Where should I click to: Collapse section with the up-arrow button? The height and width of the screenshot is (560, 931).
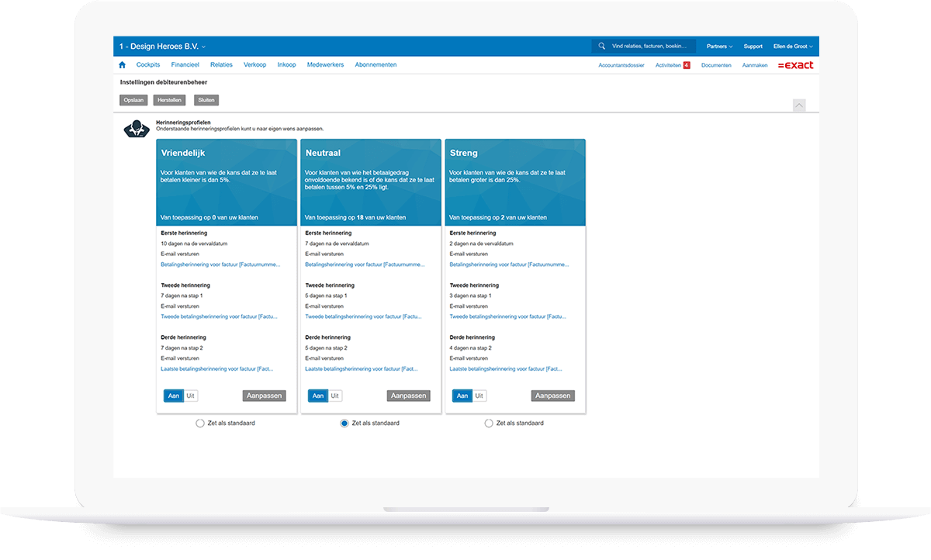click(x=799, y=105)
